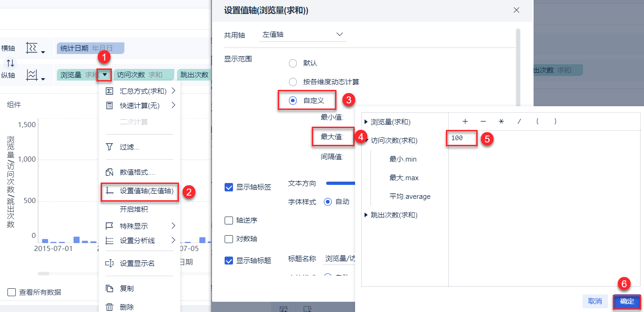Viewport: 644px width, 312px height.
Task: Click the 跳出次数 field pill
Action: pos(194,75)
